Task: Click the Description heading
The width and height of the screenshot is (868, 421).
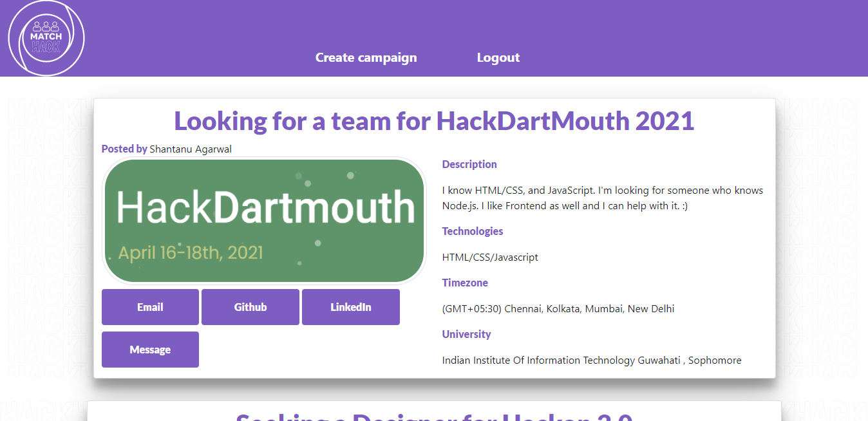Action: [x=469, y=164]
